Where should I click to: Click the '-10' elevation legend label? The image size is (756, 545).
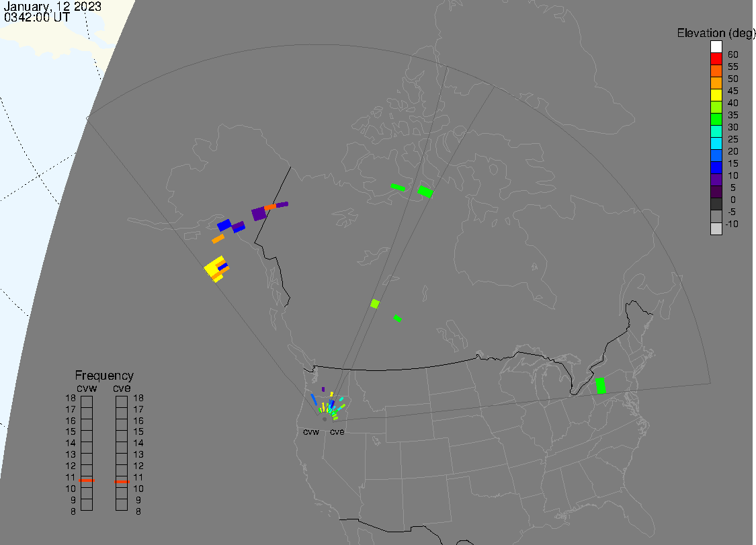[x=731, y=224]
